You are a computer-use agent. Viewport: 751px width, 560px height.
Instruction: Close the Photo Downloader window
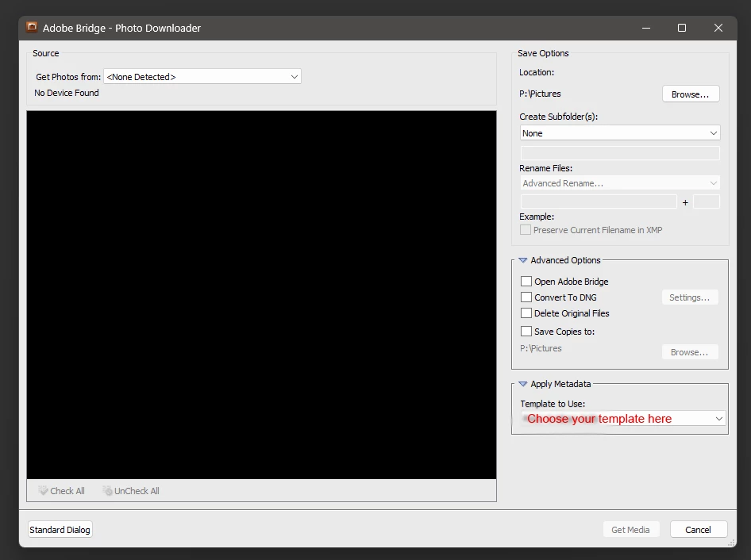[x=718, y=28]
